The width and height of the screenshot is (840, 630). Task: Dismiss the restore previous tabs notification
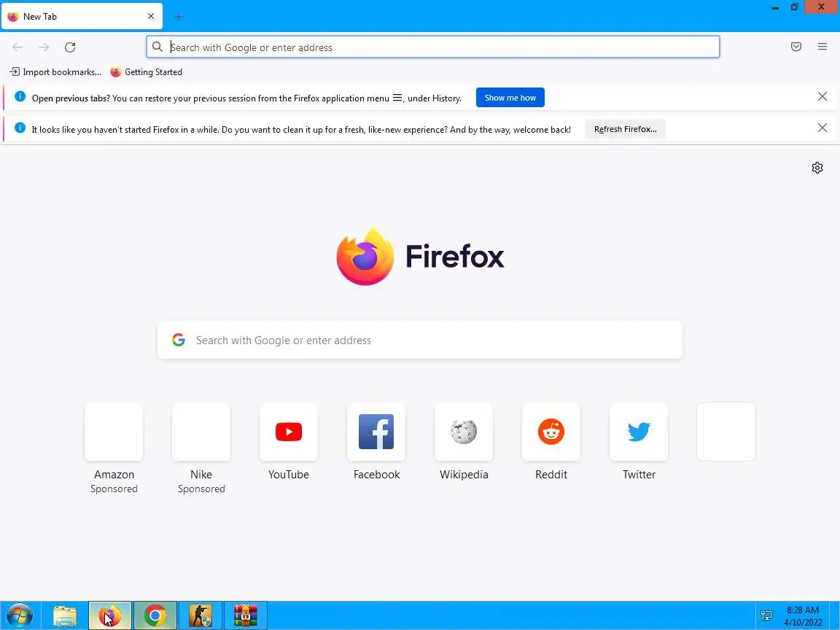822,96
